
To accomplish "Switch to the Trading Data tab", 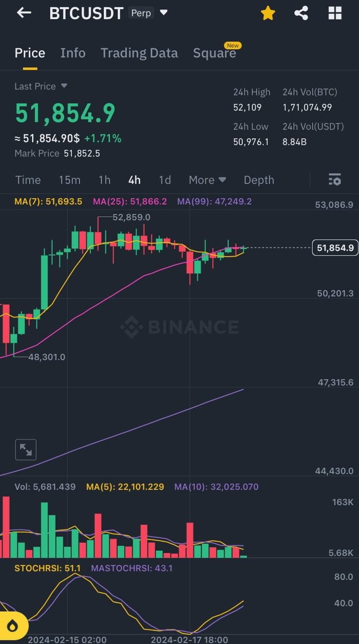I will click(139, 52).
